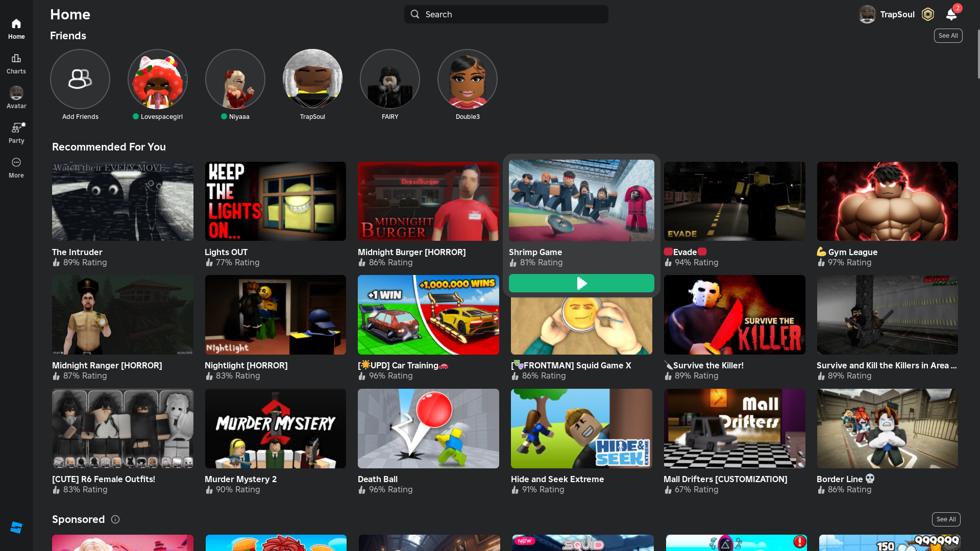Click The Intruder 89% Rating text
This screenshot has width=980, height=551.
85,262
